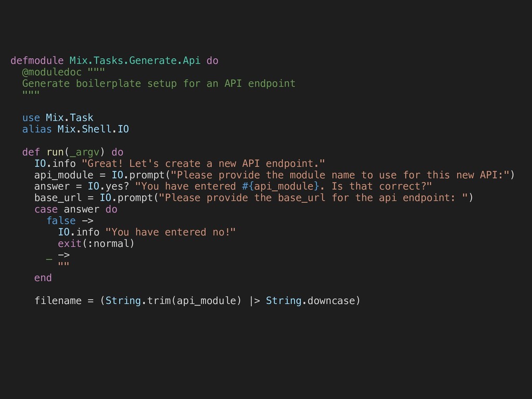This screenshot has height=399, width=532.
Task: Click the 'false' literal in case clause
Action: tap(61, 220)
